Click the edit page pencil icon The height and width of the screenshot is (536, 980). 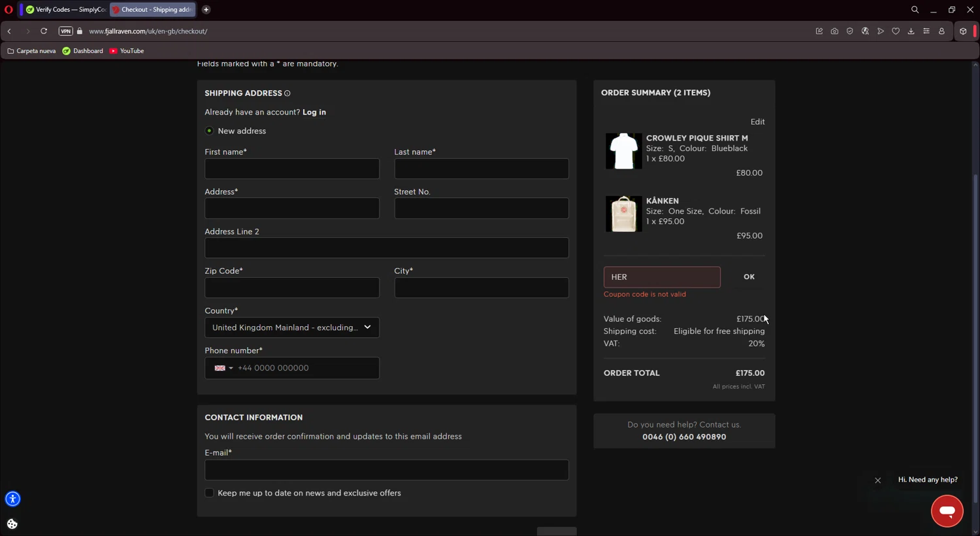pos(819,31)
